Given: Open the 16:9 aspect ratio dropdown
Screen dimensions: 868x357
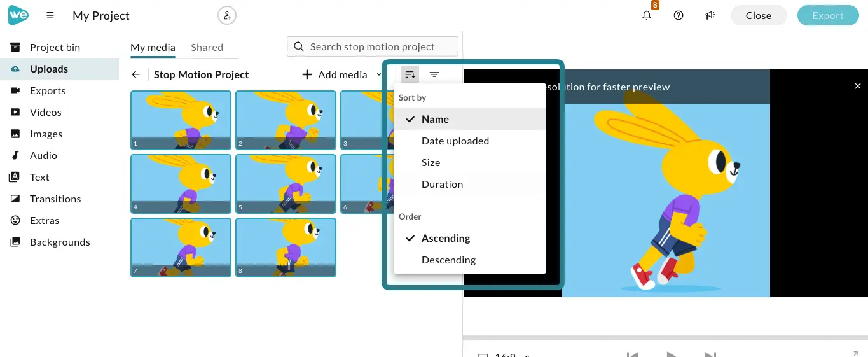Looking at the screenshot, I should click(504, 356).
